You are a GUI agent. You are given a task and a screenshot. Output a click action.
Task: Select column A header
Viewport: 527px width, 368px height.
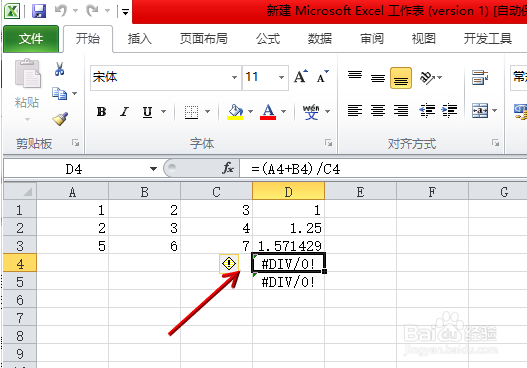click(72, 192)
